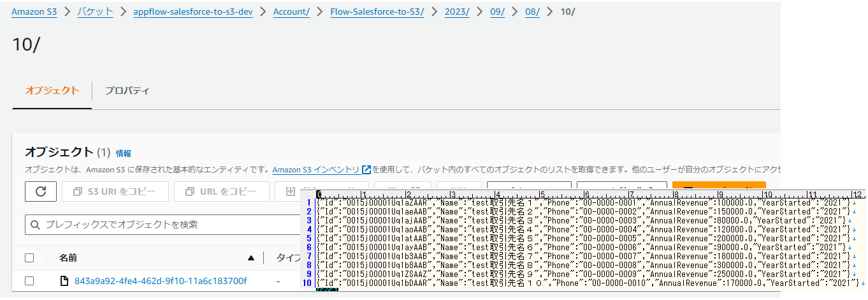Image resolution: width=868 pixels, height=300 pixels.
Task: Open appflow-salesforce-to-s3-dev bucket breadcrumb
Action: [x=193, y=11]
